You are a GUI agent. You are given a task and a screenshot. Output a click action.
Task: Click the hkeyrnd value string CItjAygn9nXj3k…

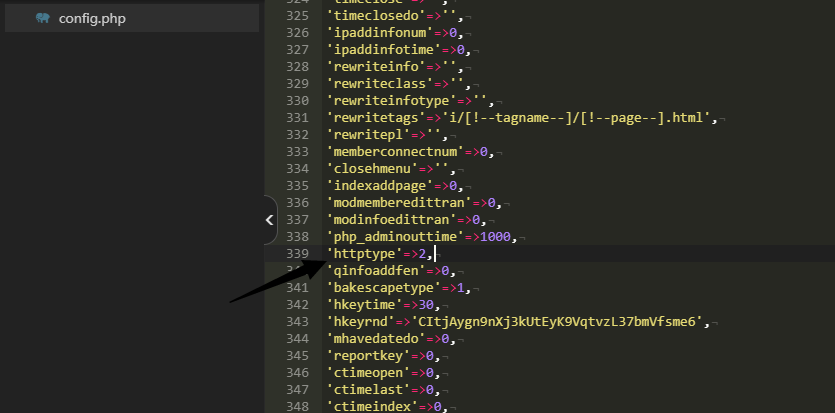(x=558, y=322)
